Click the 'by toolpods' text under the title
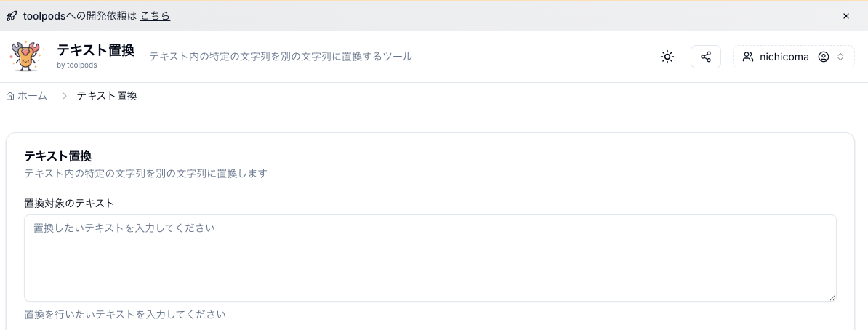 pos(76,65)
